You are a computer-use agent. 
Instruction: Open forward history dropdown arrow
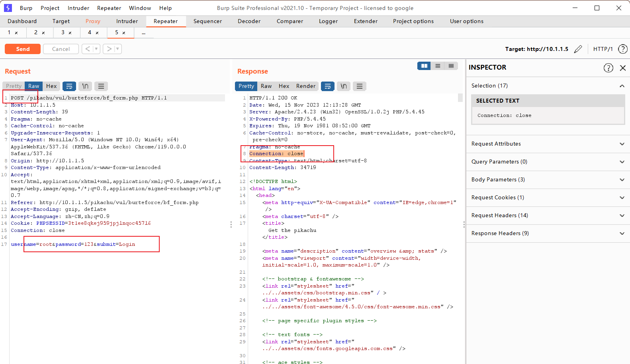(117, 49)
